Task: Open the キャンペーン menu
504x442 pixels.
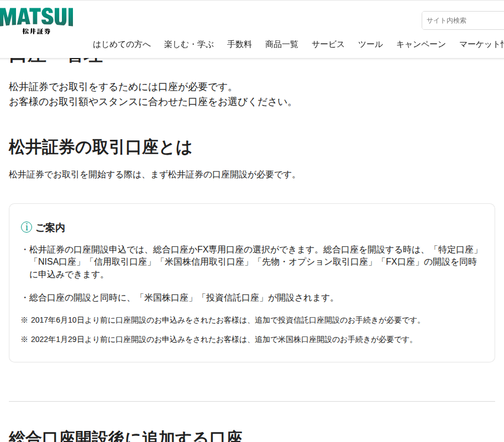Action: pyautogui.click(x=421, y=44)
